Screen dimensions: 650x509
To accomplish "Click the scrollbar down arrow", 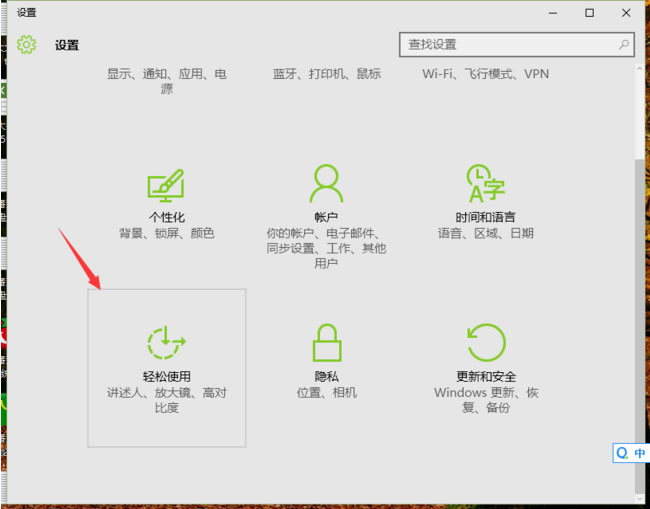I will point(640,498).
